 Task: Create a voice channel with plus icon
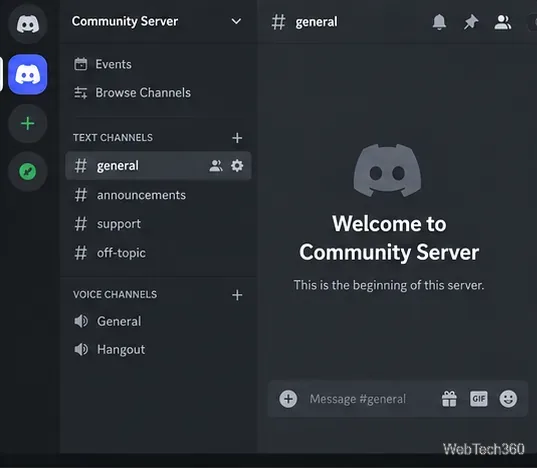point(237,295)
